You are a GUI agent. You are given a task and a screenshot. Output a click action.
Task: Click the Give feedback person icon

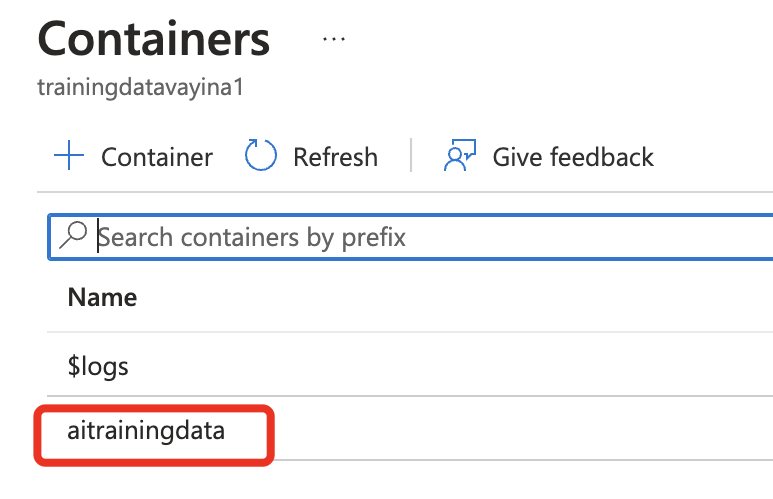460,155
